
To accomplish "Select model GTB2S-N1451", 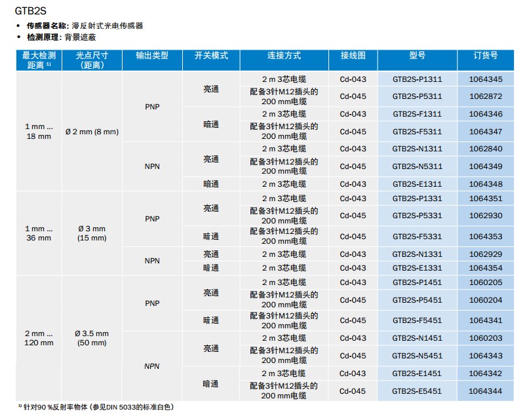I will click(417, 338).
